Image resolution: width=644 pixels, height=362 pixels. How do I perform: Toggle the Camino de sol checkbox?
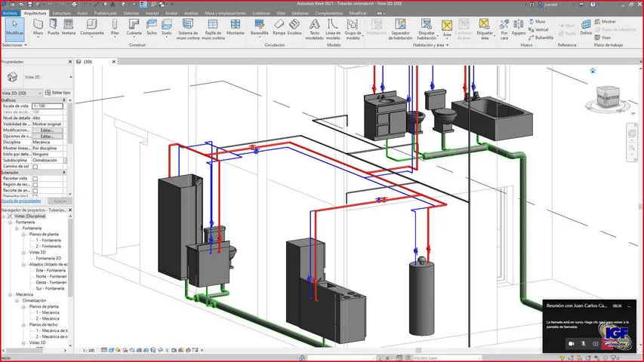click(35, 167)
